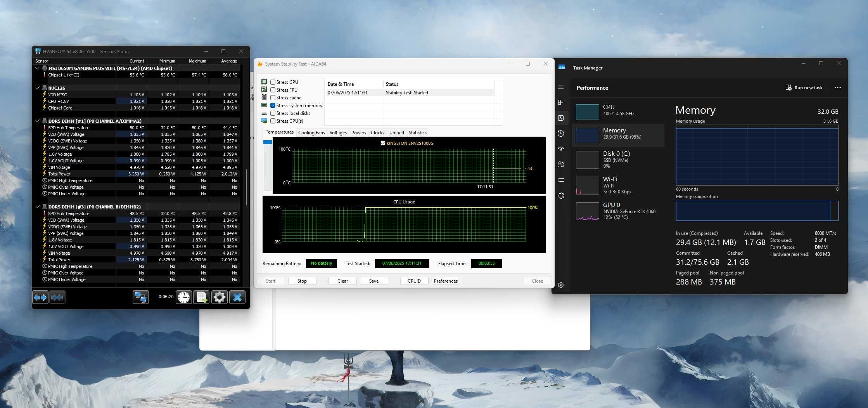Open Processes page in Task Manager sidebar
Screen dimensions: 868x408
point(561,102)
